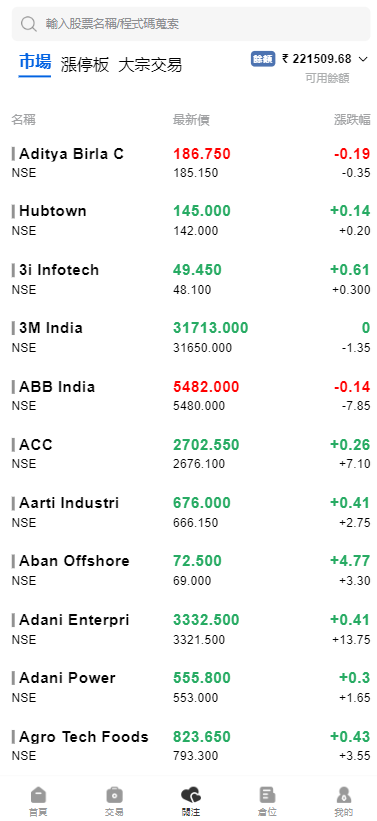Select the 3M India stock row
377x821 pixels.
click(x=191, y=337)
